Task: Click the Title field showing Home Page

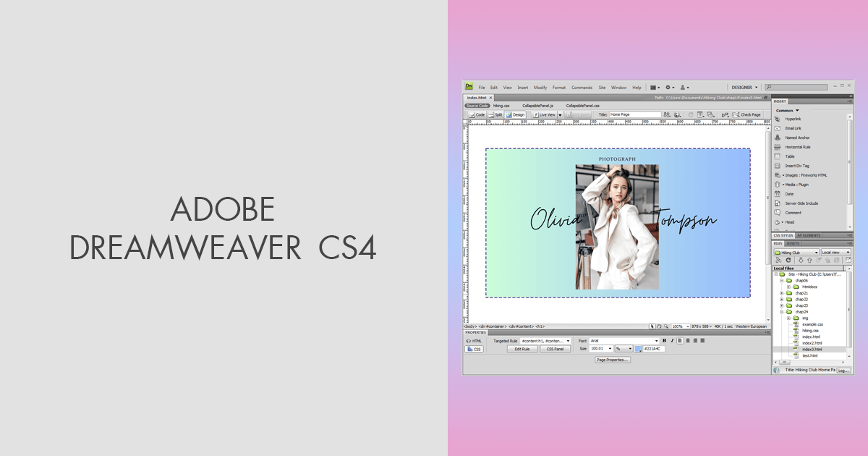Action: [635, 114]
